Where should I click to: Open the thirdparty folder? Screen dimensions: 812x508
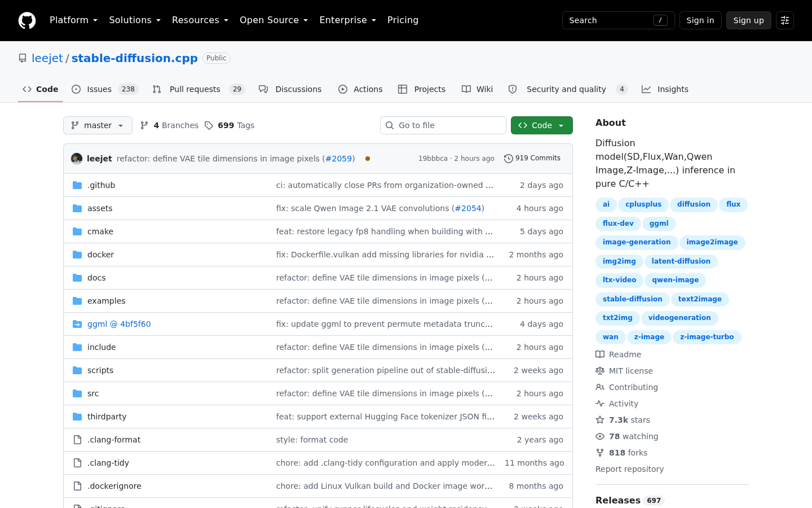[x=107, y=417]
